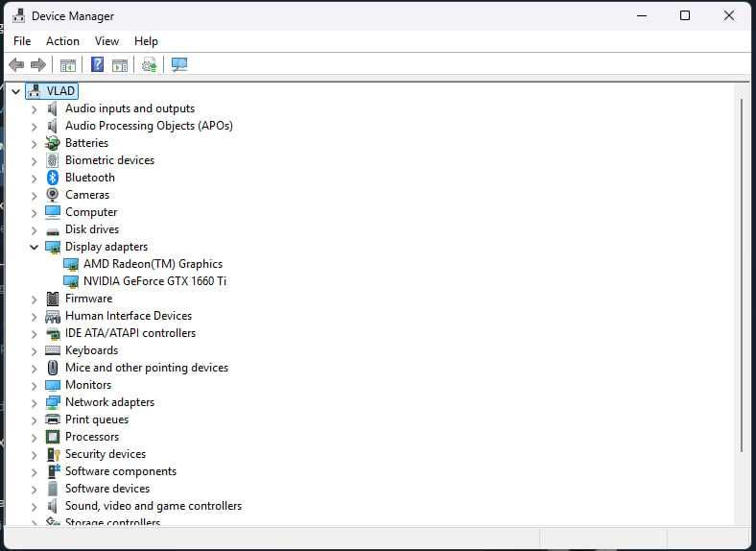
Task: Click the NVIDIA GeForce adapter icon
Action: (71, 282)
